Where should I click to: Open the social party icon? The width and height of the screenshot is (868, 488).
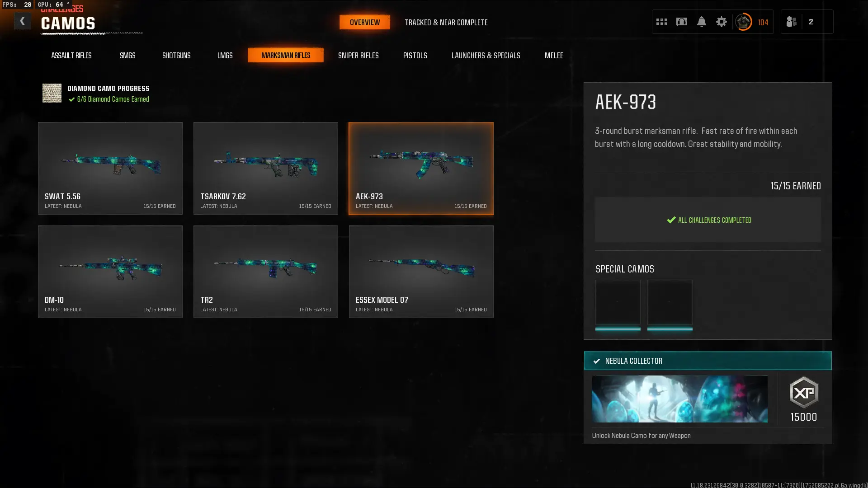pyautogui.click(x=791, y=22)
